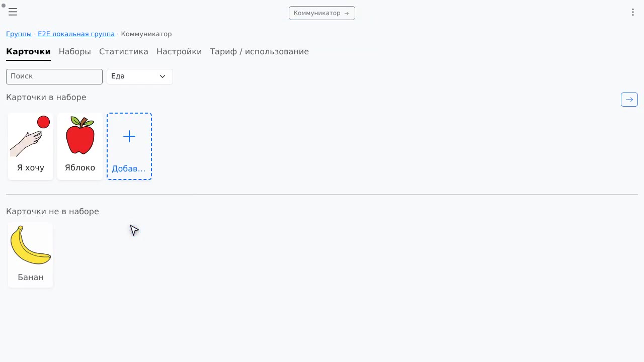Image resolution: width=644 pixels, height=362 pixels.
Task: Select the Я хочу card
Action: coord(31,146)
